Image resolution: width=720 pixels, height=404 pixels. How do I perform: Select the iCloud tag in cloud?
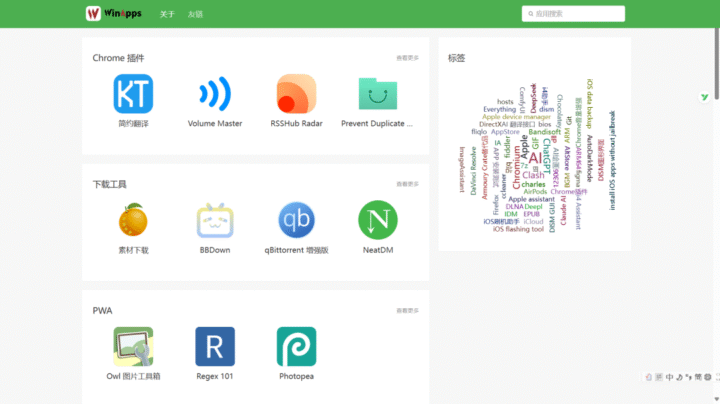pyautogui.click(x=533, y=222)
